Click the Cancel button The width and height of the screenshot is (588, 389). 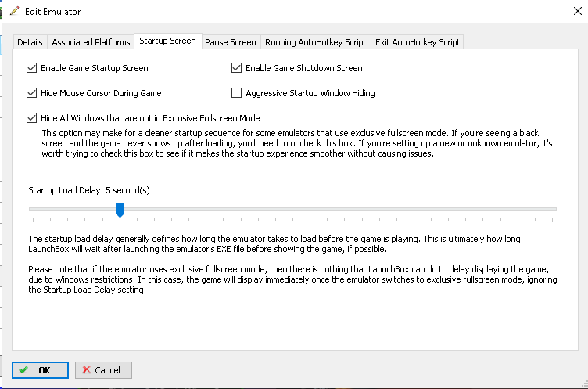tap(103, 370)
